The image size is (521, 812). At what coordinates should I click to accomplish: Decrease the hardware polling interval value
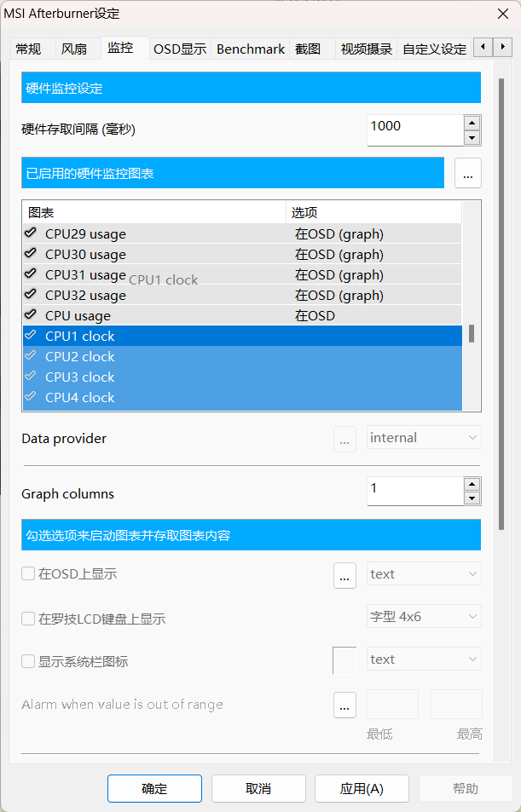(472, 138)
